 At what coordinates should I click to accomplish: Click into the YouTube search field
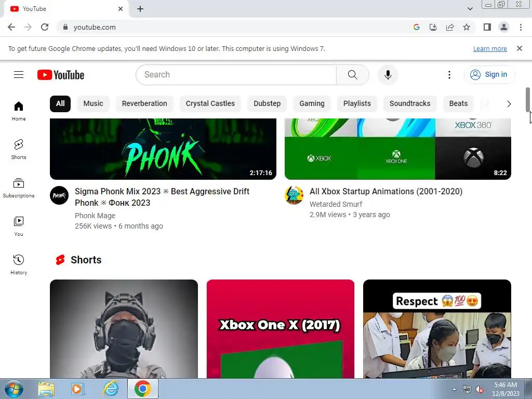coord(236,75)
